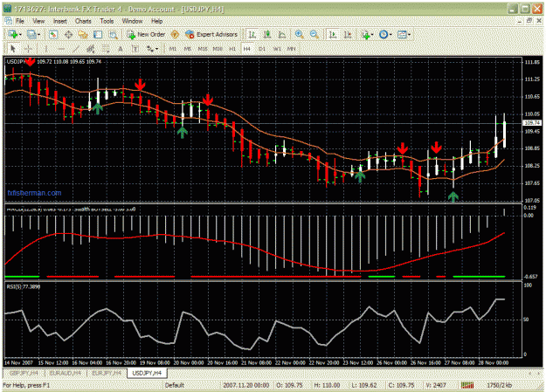This screenshot has height=392, width=546.
Task: Switch to the M15 timeframe
Action: 203,49
